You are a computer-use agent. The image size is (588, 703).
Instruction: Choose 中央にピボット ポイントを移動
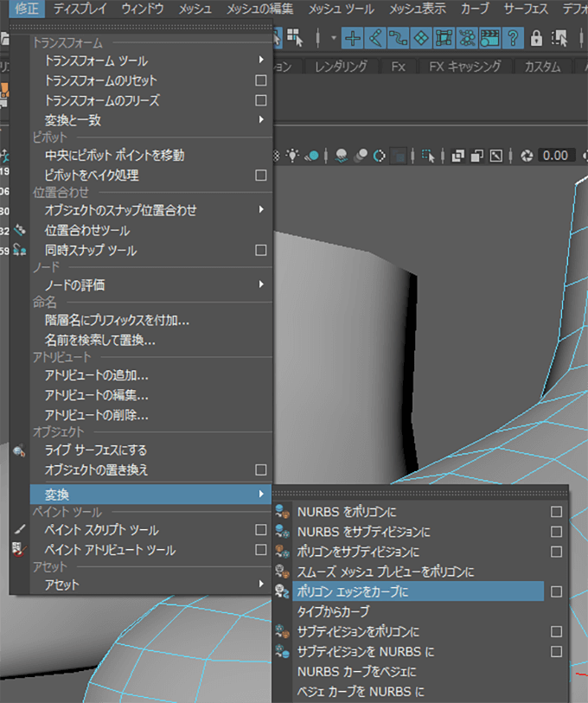coord(151,155)
